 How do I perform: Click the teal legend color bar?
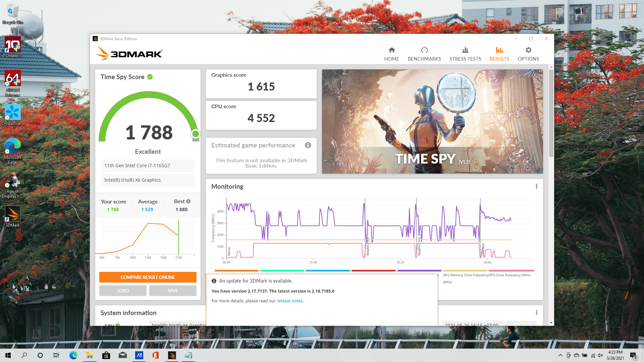282,270
